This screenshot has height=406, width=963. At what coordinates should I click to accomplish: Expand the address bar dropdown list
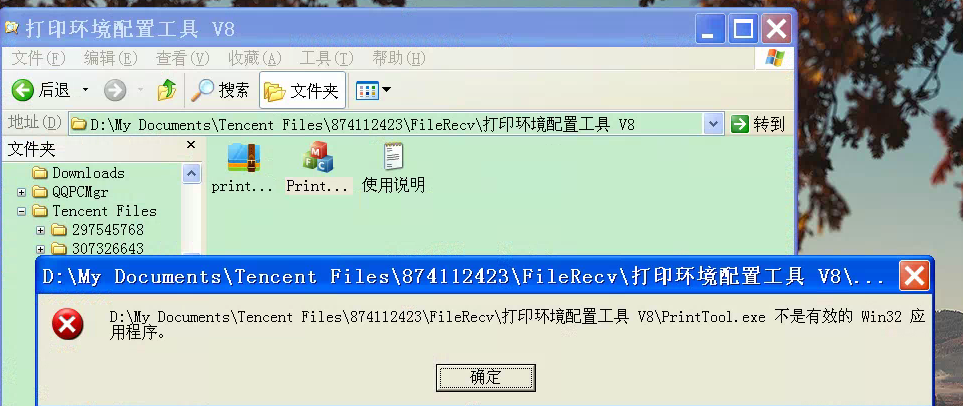712,124
